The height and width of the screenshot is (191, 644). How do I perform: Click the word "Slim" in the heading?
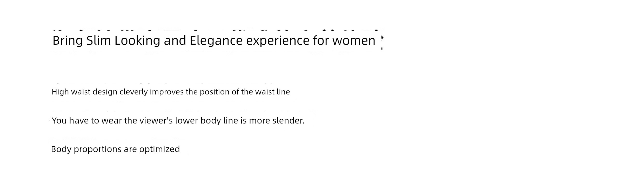99,40
